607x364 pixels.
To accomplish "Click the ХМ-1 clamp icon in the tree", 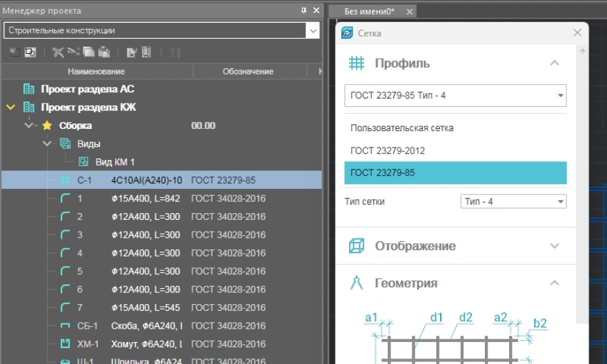I will point(66,344).
